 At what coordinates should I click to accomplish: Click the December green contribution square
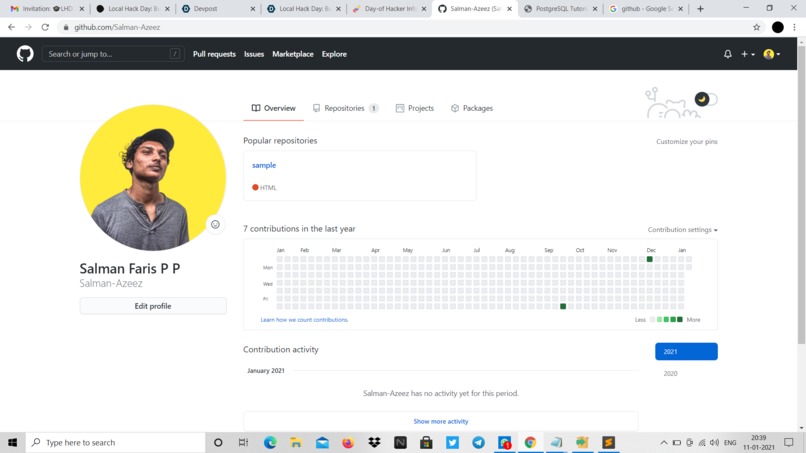tap(650, 259)
